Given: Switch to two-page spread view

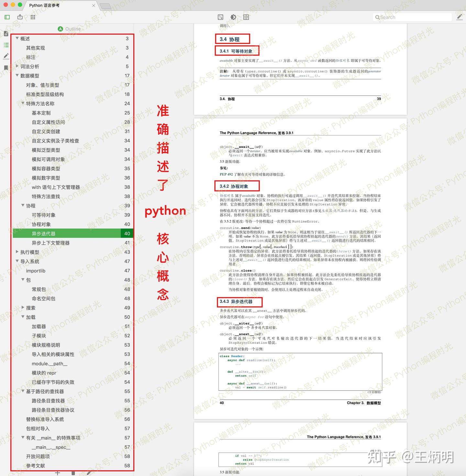Looking at the screenshot, I should coord(246,17).
